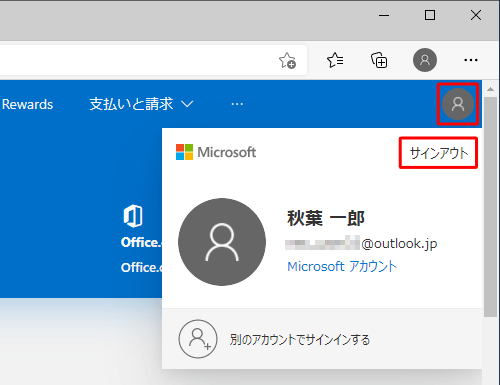
Task: Click 別のアカウントでサインインする
Action: tap(300, 340)
